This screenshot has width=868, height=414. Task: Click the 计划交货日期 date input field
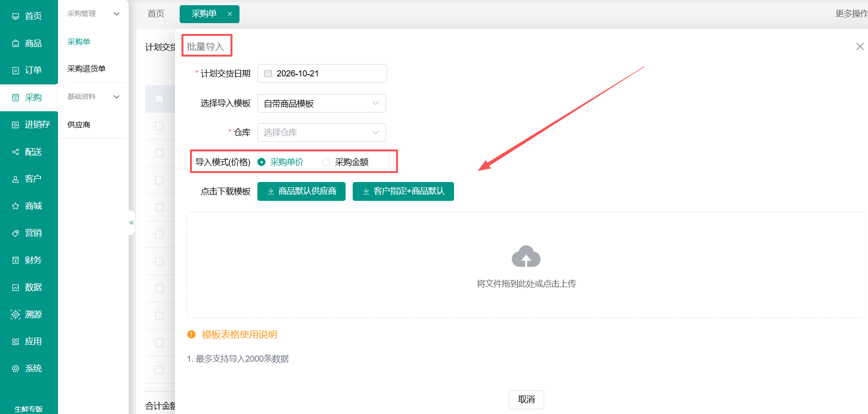[322, 74]
